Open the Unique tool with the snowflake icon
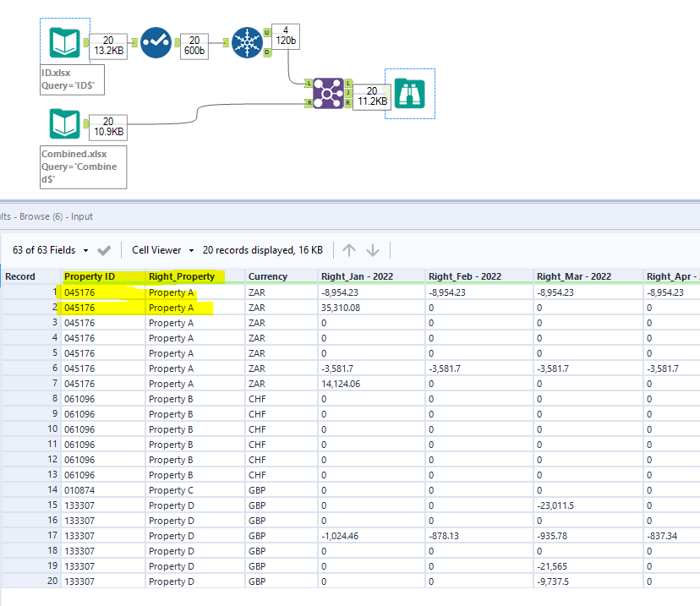The height and width of the screenshot is (606, 700). pyautogui.click(x=248, y=41)
